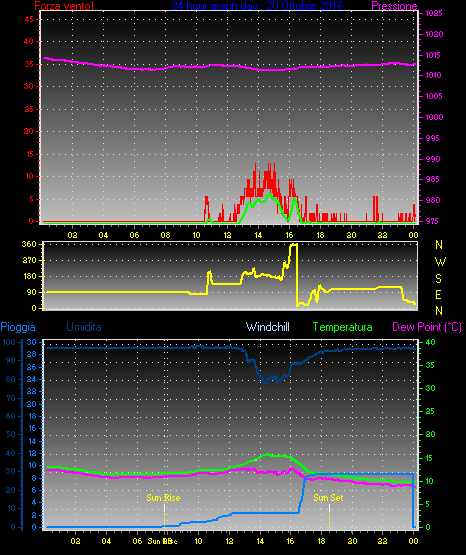Click the Pioggia legend label
Image resolution: width=466 pixels, height=555 pixels.
(18, 327)
